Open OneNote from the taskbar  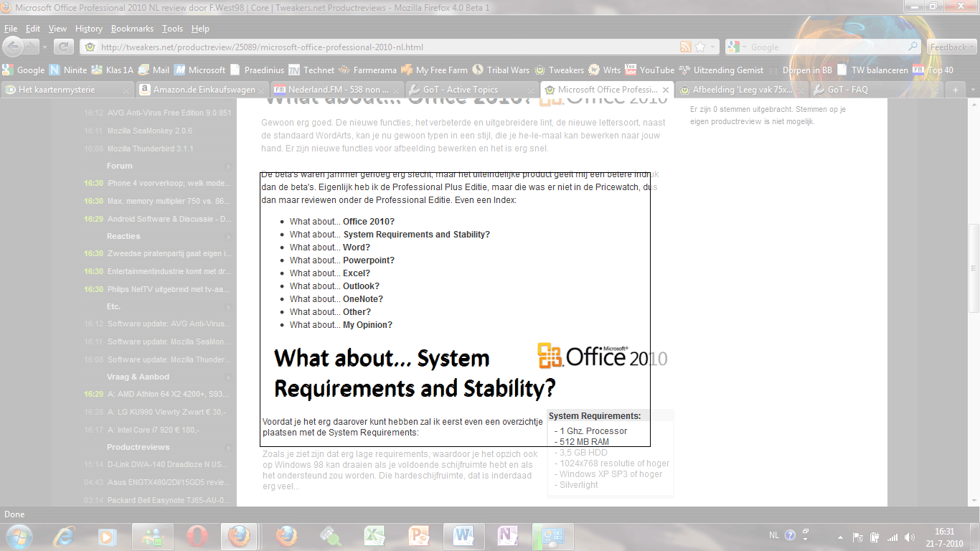pos(508,537)
